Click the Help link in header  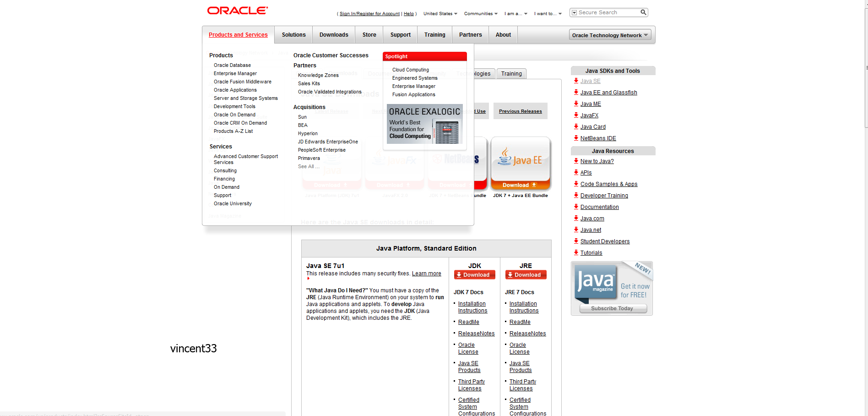point(408,14)
